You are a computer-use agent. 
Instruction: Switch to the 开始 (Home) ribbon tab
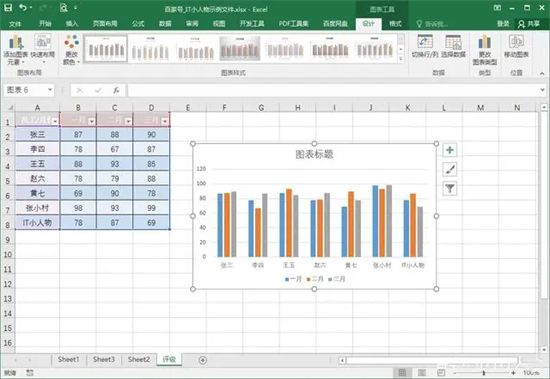tap(45, 24)
